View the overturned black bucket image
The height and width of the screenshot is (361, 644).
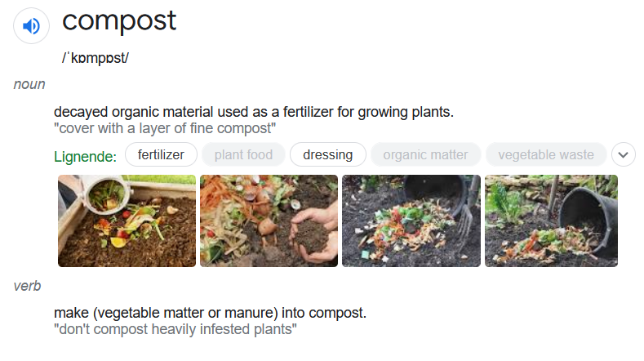[551, 221]
